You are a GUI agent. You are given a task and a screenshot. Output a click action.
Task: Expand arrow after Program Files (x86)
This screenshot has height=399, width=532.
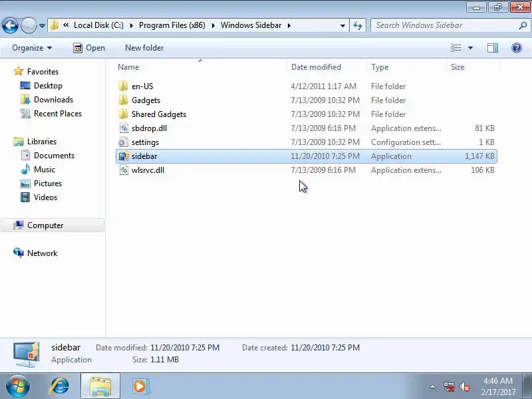213,25
